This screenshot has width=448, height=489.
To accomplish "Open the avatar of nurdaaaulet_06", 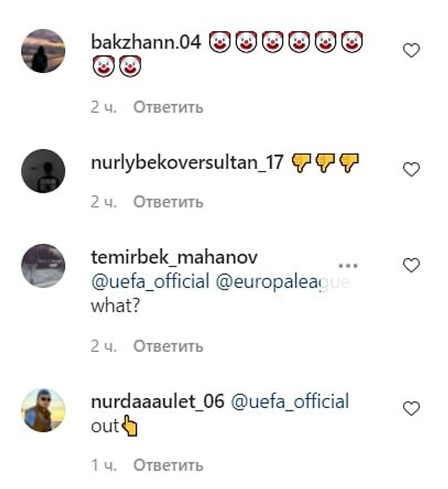I will [x=43, y=410].
